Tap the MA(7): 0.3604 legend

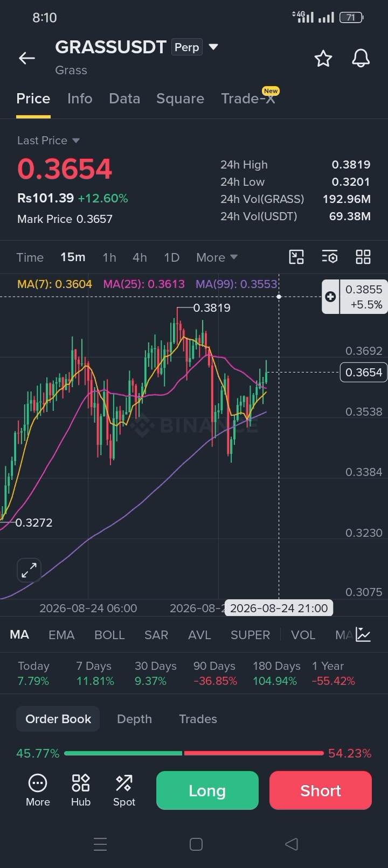pyautogui.click(x=54, y=284)
